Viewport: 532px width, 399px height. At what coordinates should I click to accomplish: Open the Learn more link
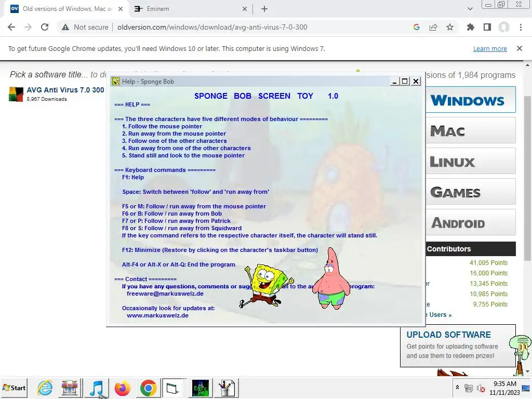490,48
